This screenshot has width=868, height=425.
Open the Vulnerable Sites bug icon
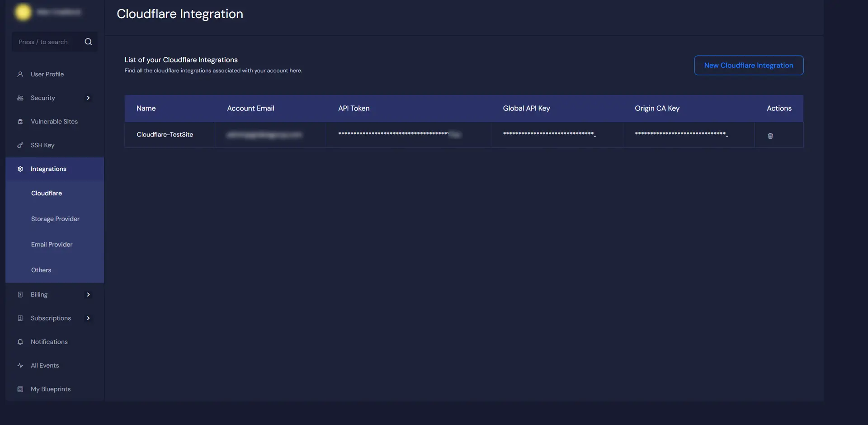20,122
